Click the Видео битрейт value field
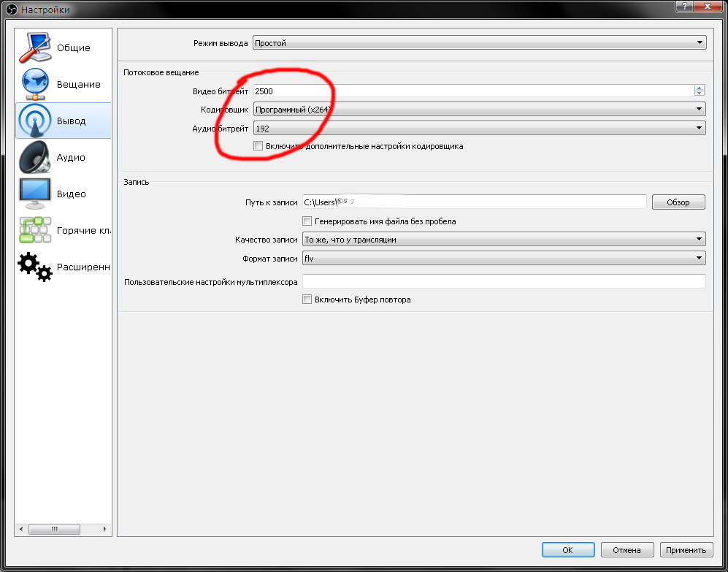 [x=474, y=91]
